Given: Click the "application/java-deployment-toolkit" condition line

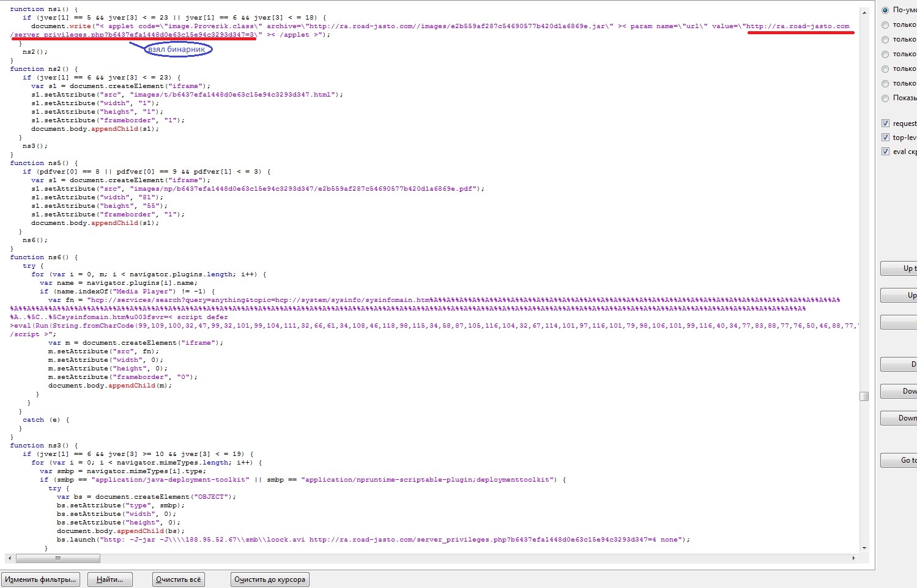Looking at the screenshot, I should click(303, 480).
